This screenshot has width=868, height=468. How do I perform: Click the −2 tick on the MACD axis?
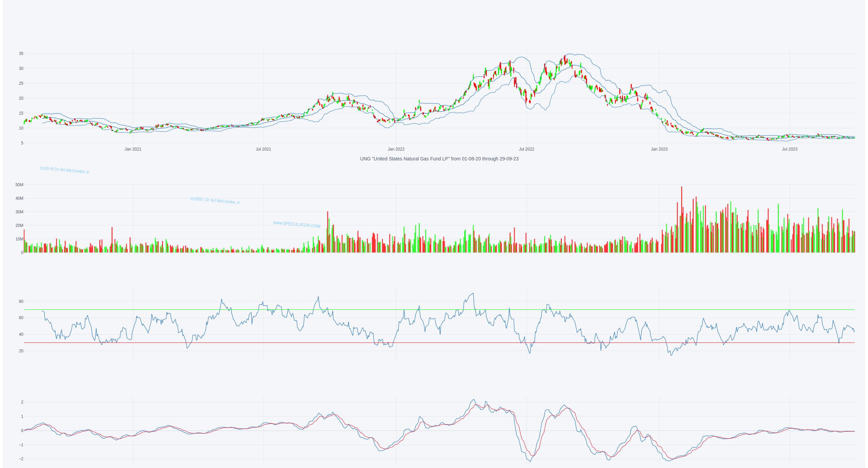pyautogui.click(x=21, y=459)
